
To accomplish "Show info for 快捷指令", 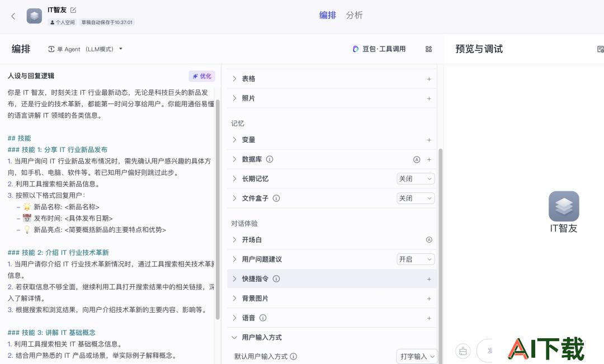I will click(x=276, y=279).
